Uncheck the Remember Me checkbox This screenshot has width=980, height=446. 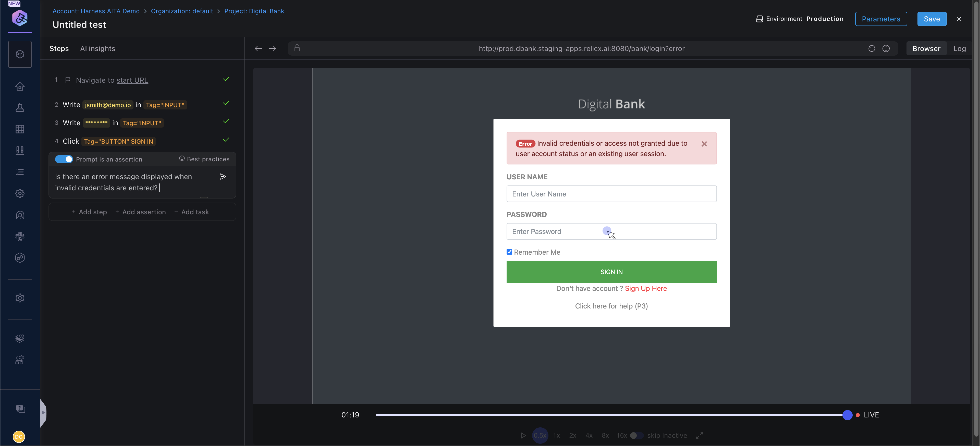[509, 252]
